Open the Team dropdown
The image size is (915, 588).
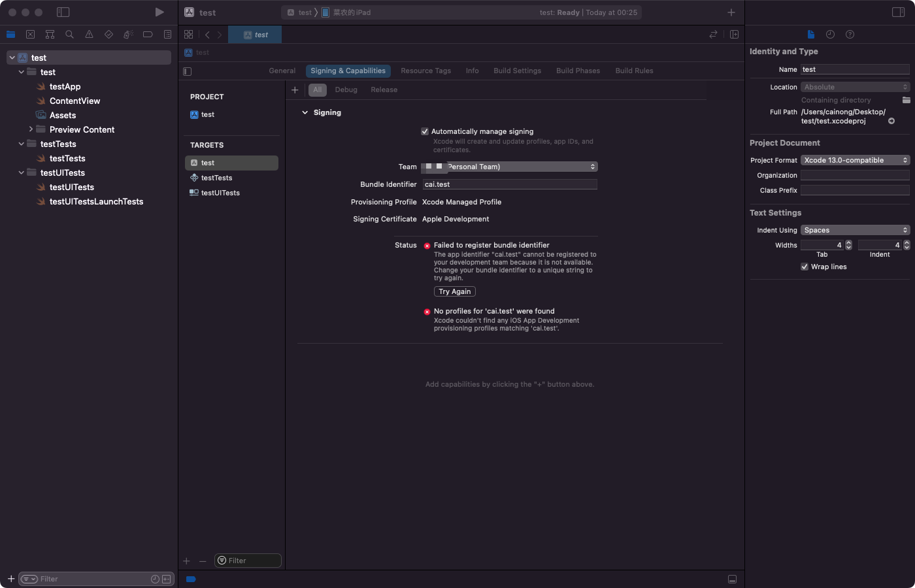pyautogui.click(x=509, y=167)
